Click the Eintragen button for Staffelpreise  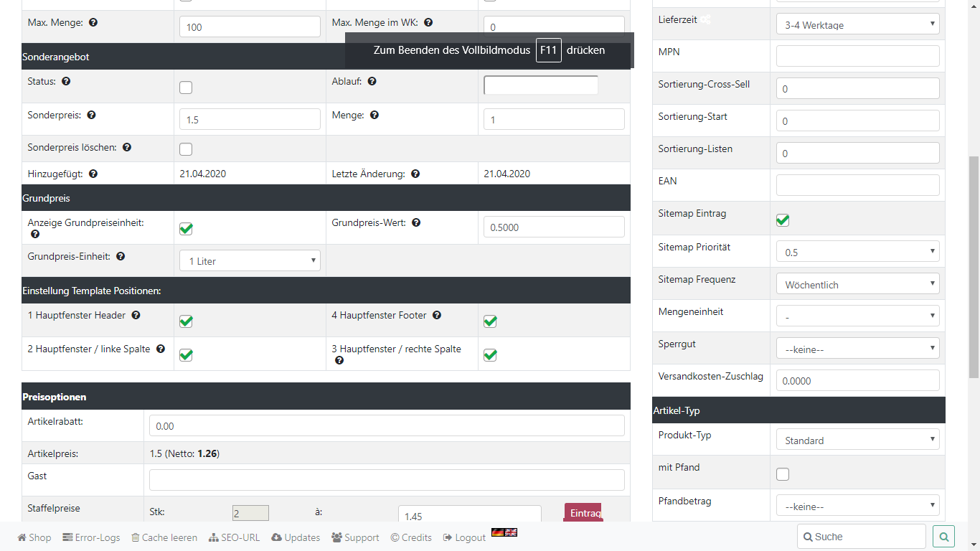(x=583, y=512)
